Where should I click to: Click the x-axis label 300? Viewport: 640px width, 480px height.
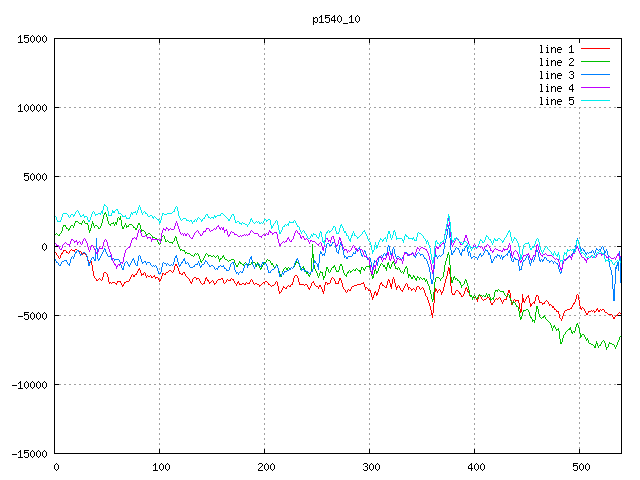tap(371, 467)
